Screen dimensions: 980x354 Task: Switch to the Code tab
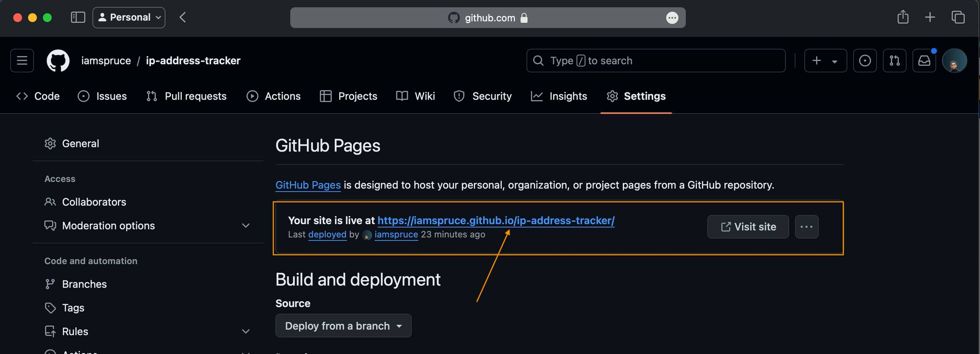[38, 96]
